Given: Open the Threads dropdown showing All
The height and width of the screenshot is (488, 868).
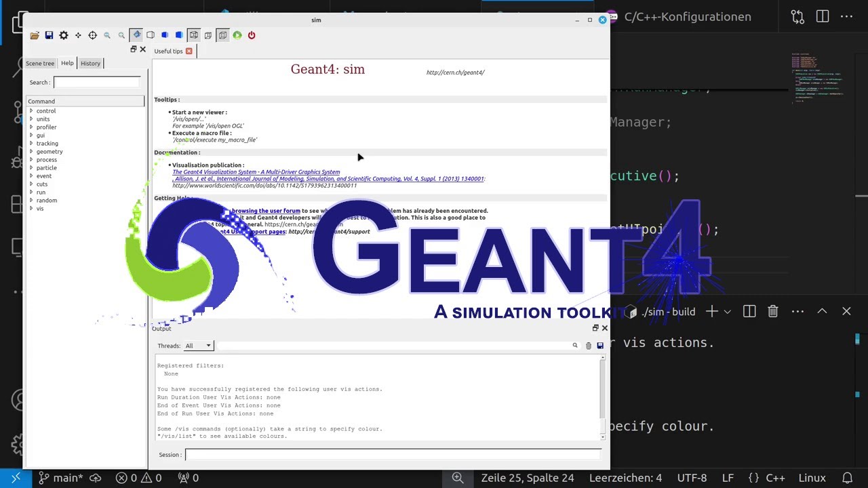Looking at the screenshot, I should coord(199,346).
